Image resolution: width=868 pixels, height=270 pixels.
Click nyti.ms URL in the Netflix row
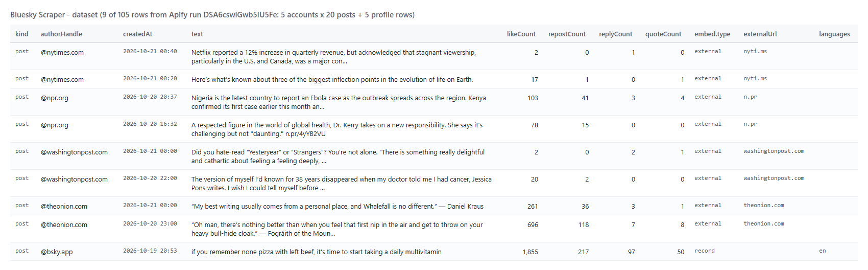coord(755,52)
